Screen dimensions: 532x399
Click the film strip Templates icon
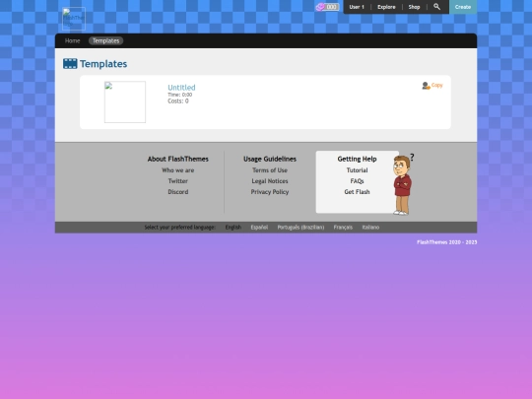click(70, 64)
